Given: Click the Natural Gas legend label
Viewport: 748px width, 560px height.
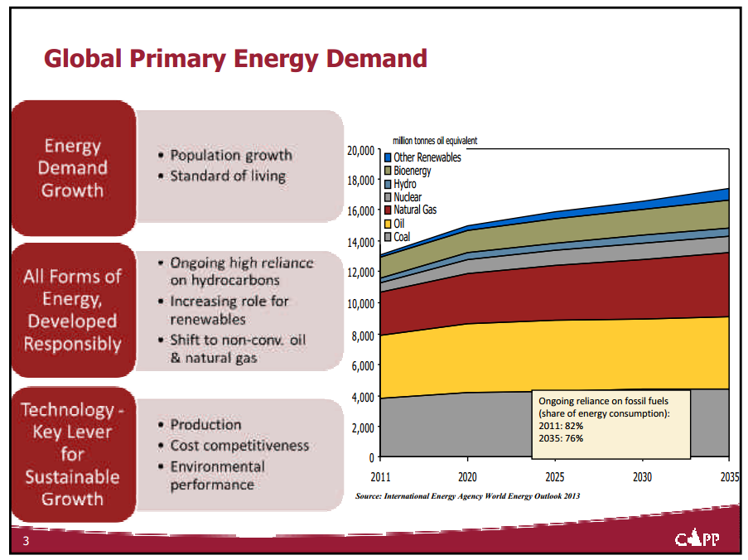Looking at the screenshot, I should tap(415, 210).
